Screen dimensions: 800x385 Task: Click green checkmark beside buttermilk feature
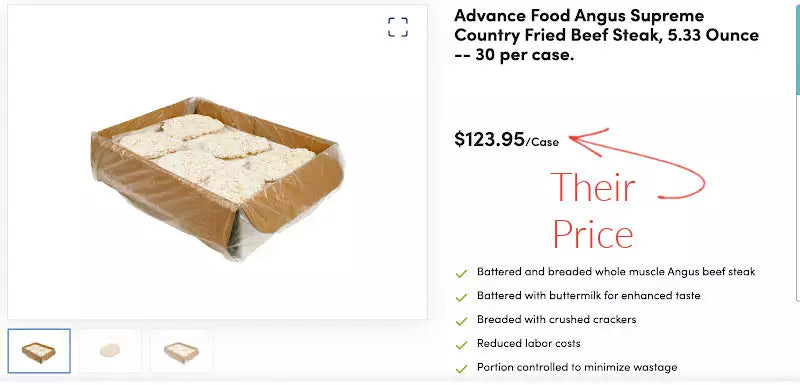(461, 297)
